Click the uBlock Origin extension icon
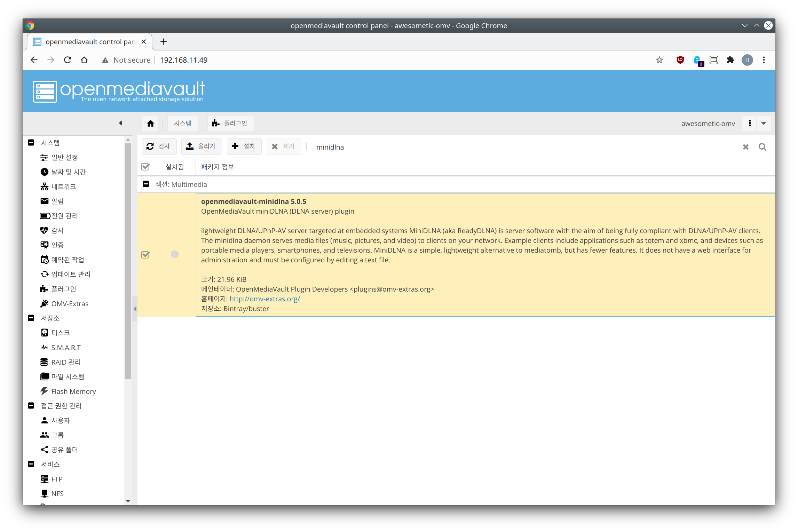 [680, 60]
